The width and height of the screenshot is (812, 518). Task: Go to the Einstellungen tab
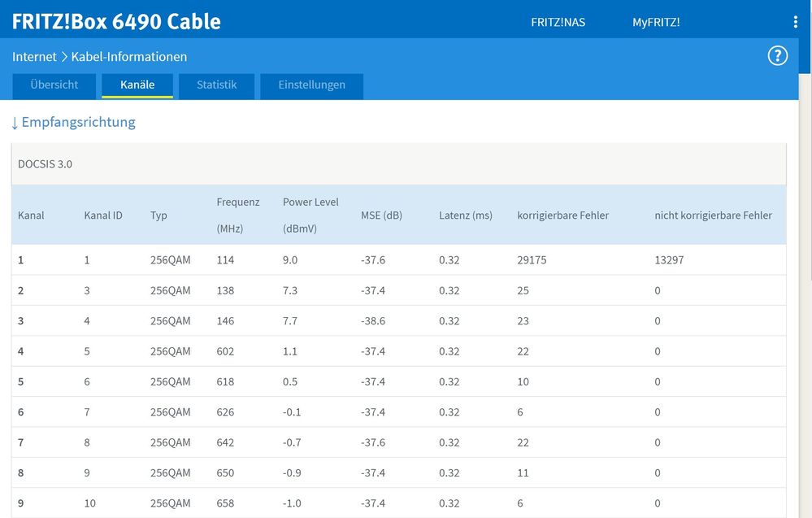[x=311, y=85]
